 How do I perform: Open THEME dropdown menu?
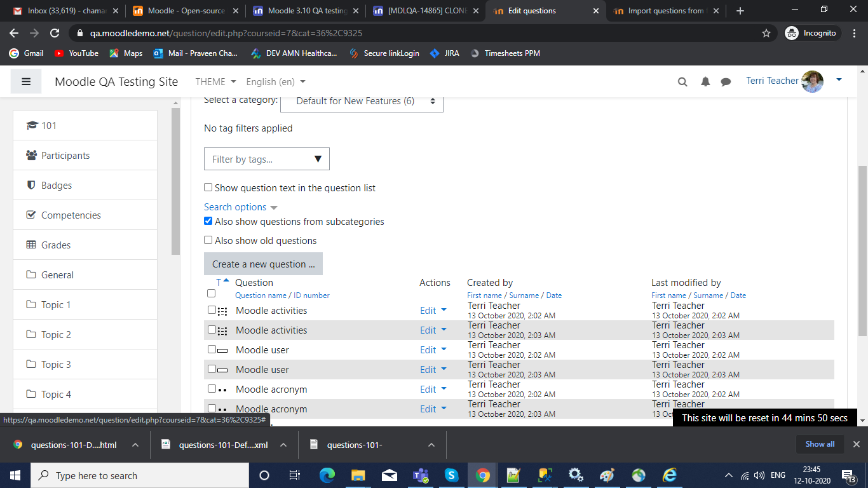(215, 81)
